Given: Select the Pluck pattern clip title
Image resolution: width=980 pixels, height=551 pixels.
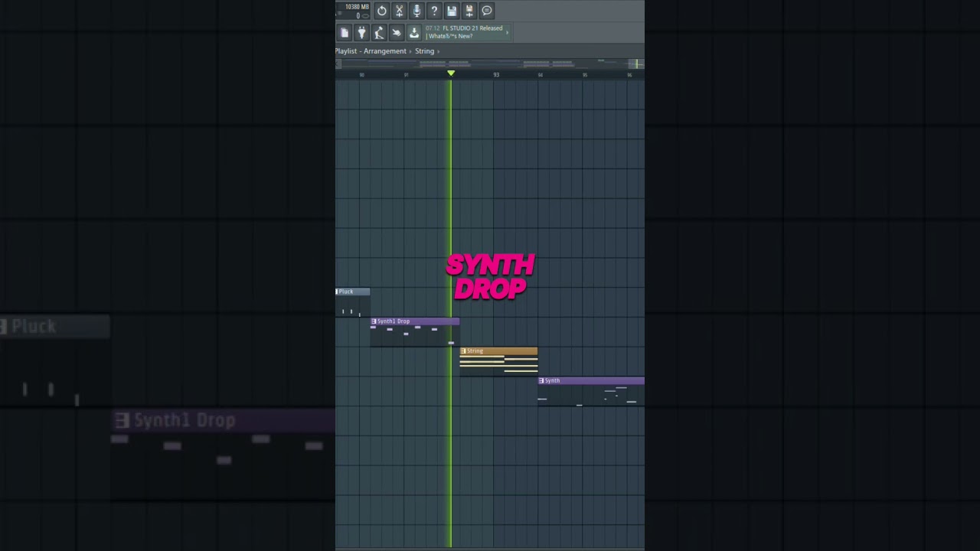Looking at the screenshot, I should pos(353,292).
